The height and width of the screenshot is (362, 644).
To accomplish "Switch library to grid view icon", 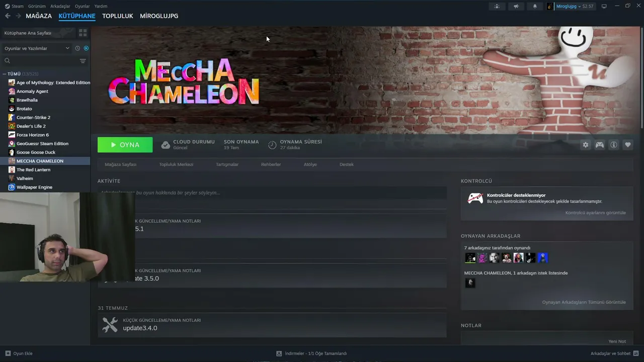I will 83,33.
